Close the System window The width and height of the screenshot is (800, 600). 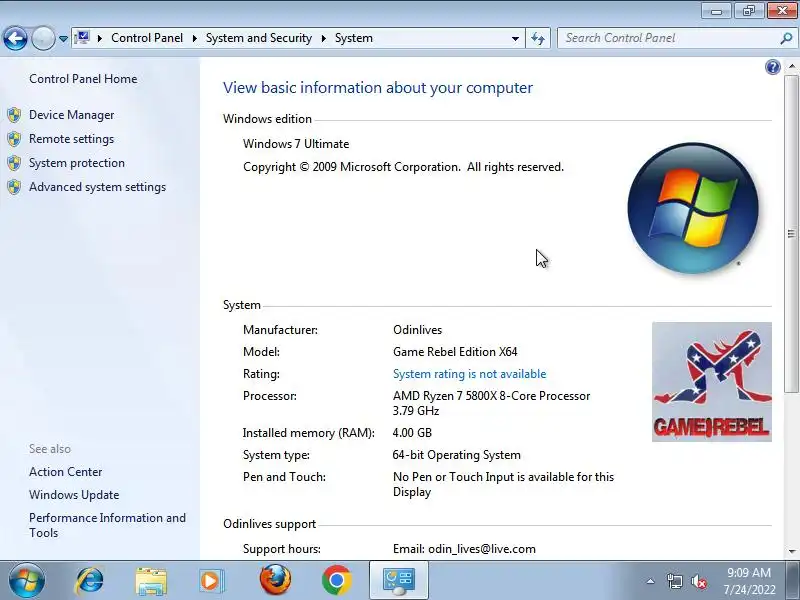(782, 11)
